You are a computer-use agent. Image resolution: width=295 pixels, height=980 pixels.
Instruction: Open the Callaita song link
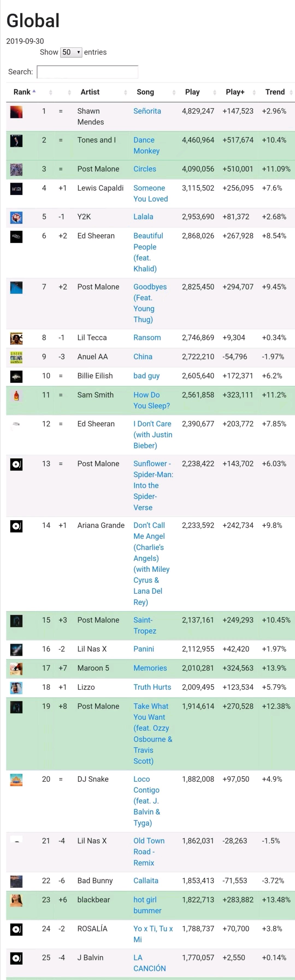coord(146,880)
